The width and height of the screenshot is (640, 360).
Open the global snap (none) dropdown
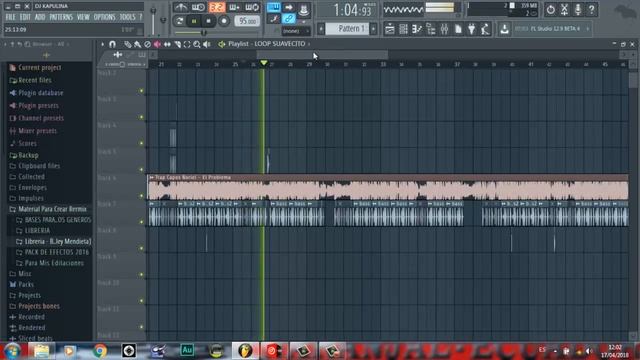click(296, 31)
